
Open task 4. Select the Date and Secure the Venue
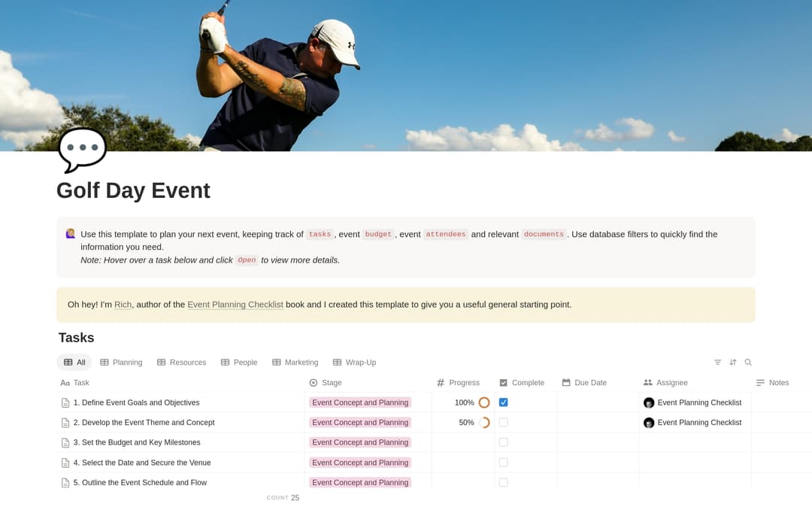(142, 463)
